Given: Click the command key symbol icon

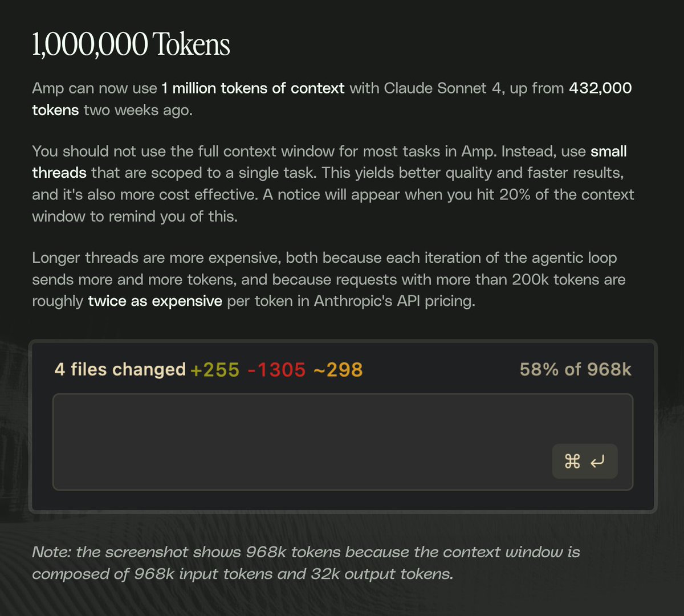Looking at the screenshot, I should coord(572,461).
